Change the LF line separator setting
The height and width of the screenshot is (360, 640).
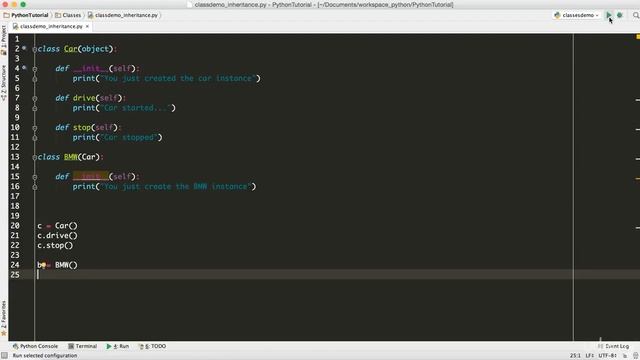pos(590,356)
